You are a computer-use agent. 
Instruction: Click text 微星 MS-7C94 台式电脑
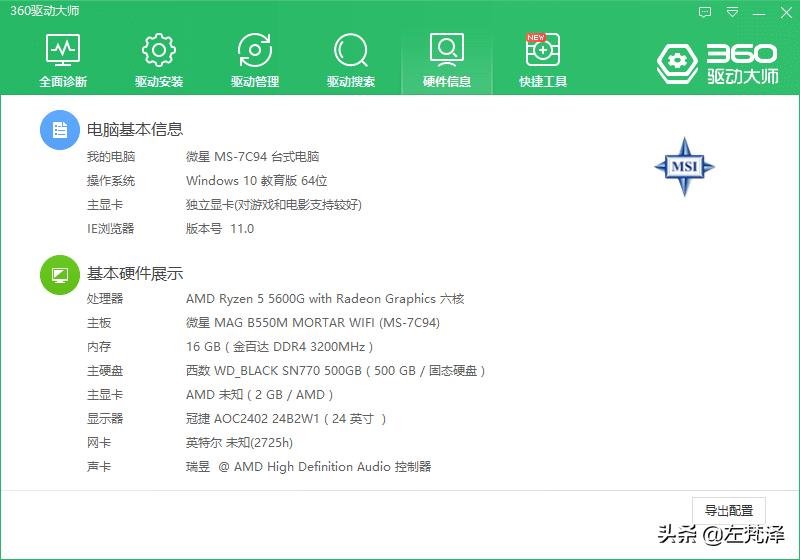point(253,157)
